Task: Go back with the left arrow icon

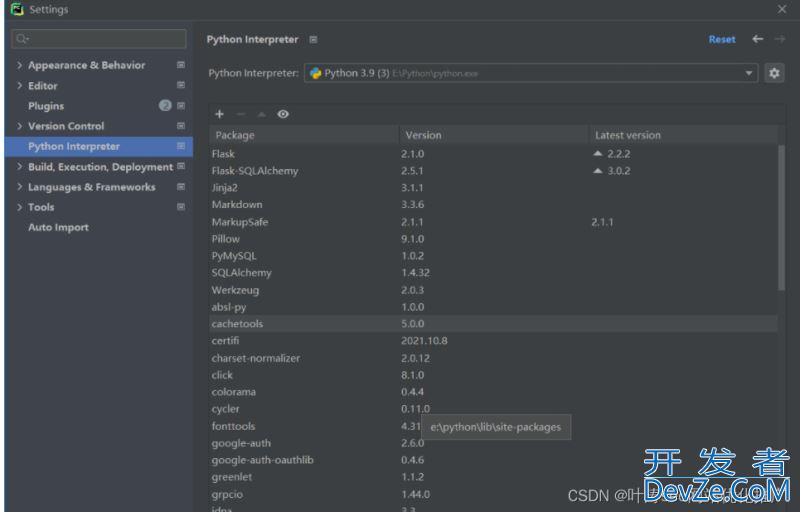Action: click(758, 39)
